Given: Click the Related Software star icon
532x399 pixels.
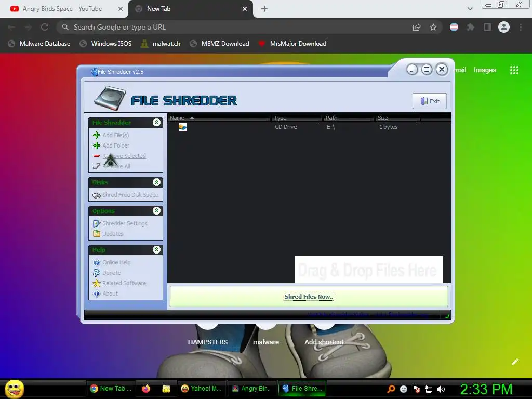Looking at the screenshot, I should coord(96,283).
